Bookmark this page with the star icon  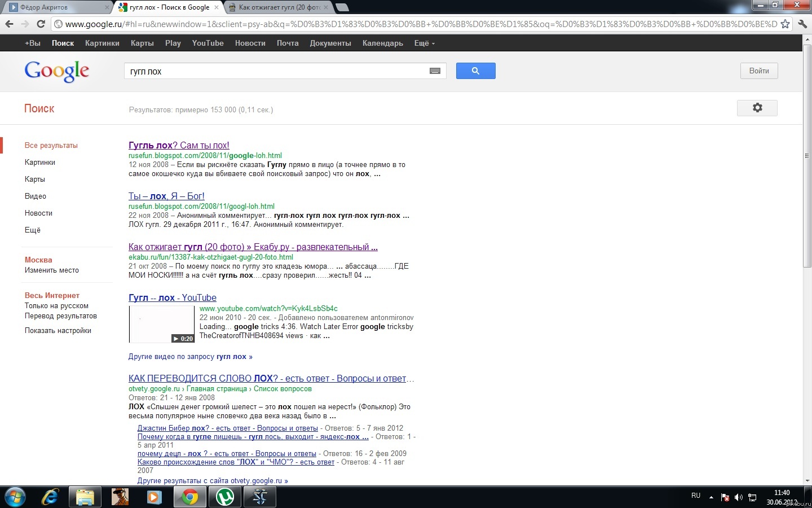[x=785, y=24]
